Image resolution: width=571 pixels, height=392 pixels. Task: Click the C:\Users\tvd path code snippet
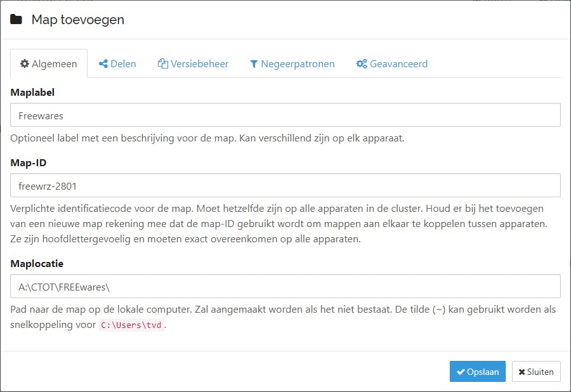click(x=132, y=325)
